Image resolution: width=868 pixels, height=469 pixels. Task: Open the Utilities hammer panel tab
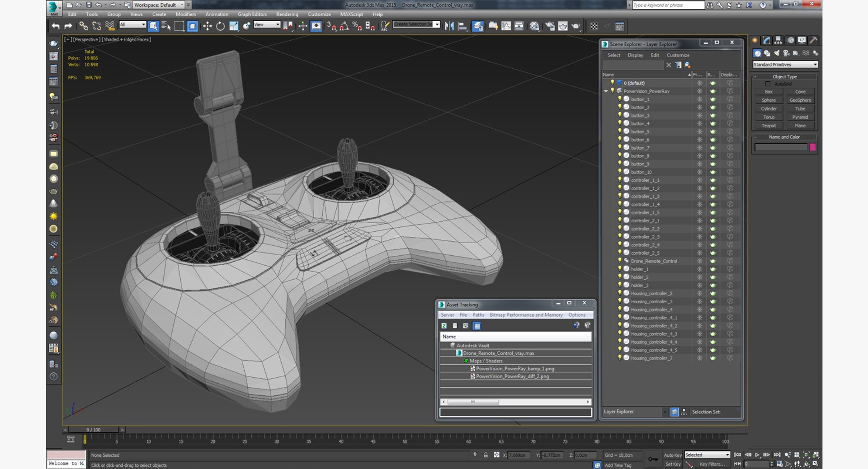(x=813, y=40)
